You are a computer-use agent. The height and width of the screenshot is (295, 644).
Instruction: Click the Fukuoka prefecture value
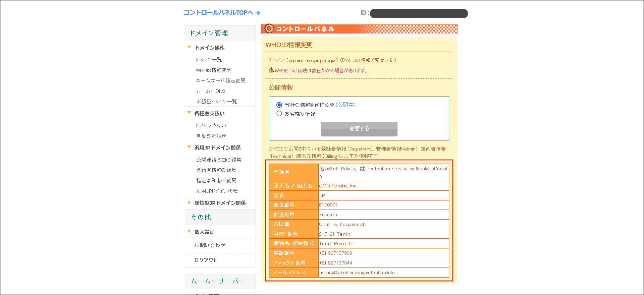328,215
